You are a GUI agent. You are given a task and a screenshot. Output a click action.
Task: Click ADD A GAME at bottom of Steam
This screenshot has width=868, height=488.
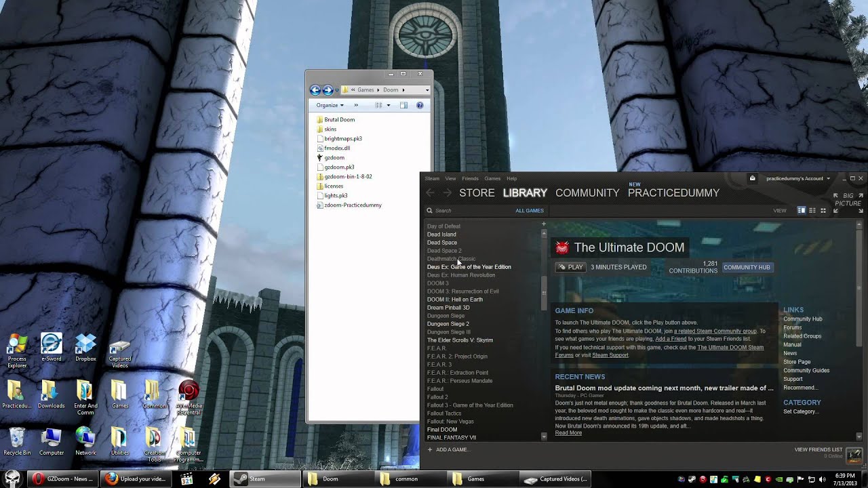tap(448, 449)
